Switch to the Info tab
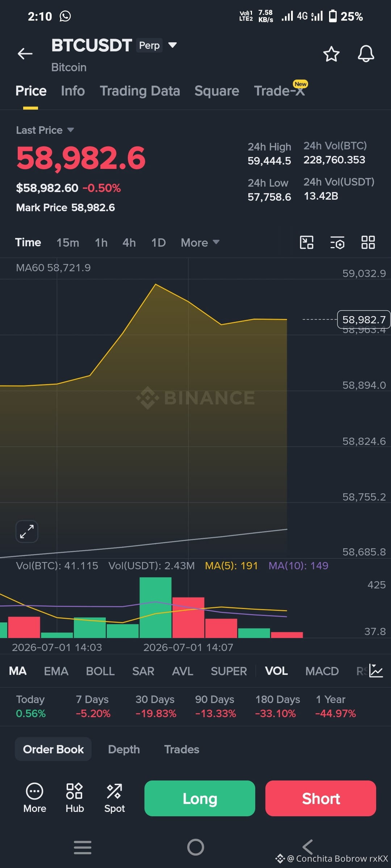The width and height of the screenshot is (391, 868). tap(73, 91)
